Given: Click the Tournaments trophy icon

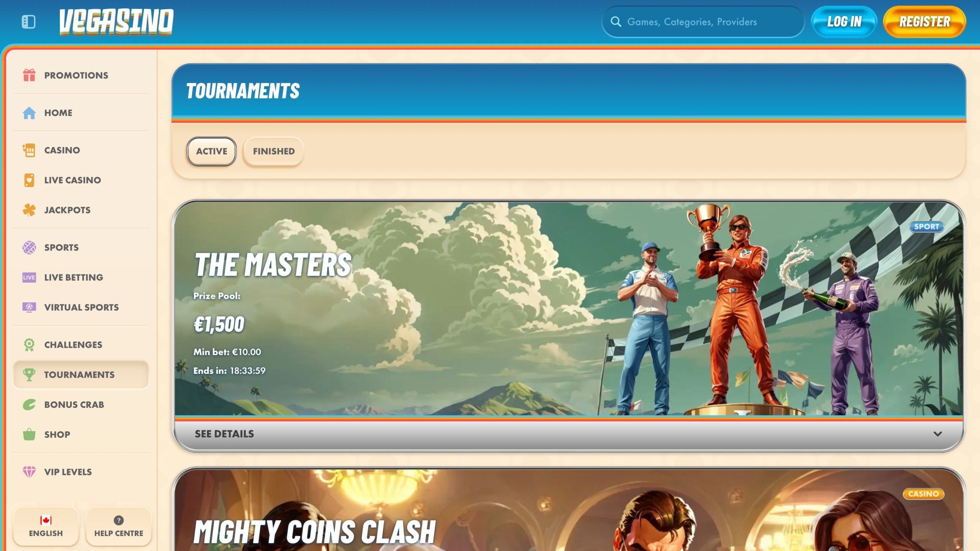Looking at the screenshot, I should coord(30,375).
